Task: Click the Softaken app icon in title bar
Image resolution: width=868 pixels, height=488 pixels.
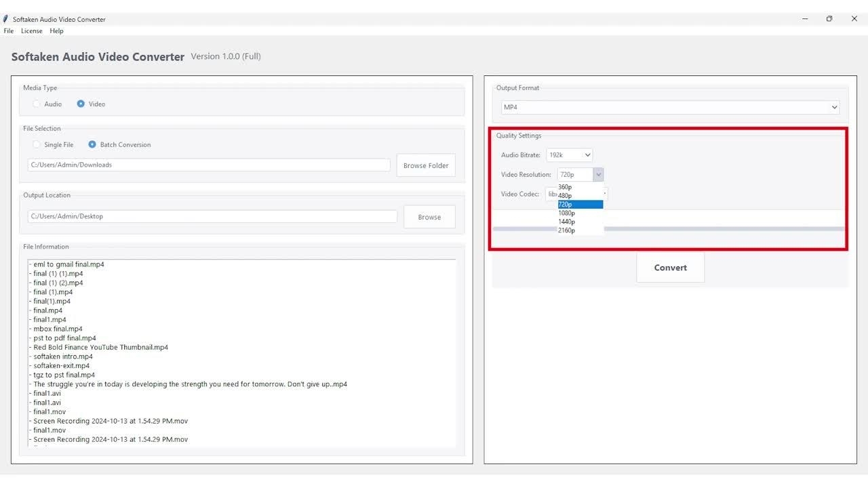Action: pyautogui.click(x=5, y=19)
